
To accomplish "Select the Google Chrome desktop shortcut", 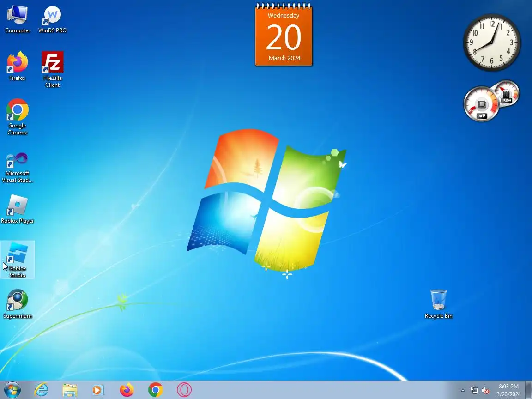I will click(x=17, y=117).
